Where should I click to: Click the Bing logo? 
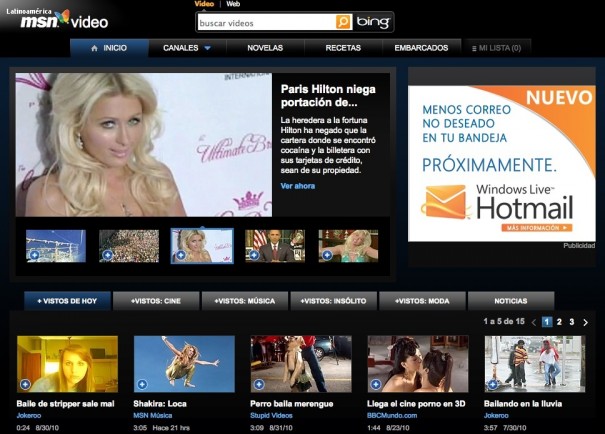(x=373, y=22)
